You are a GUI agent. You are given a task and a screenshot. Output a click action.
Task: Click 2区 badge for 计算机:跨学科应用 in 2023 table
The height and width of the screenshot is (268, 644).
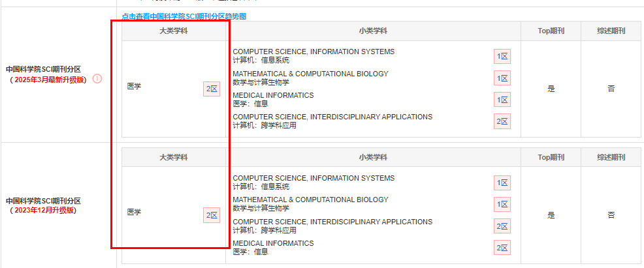(x=502, y=226)
